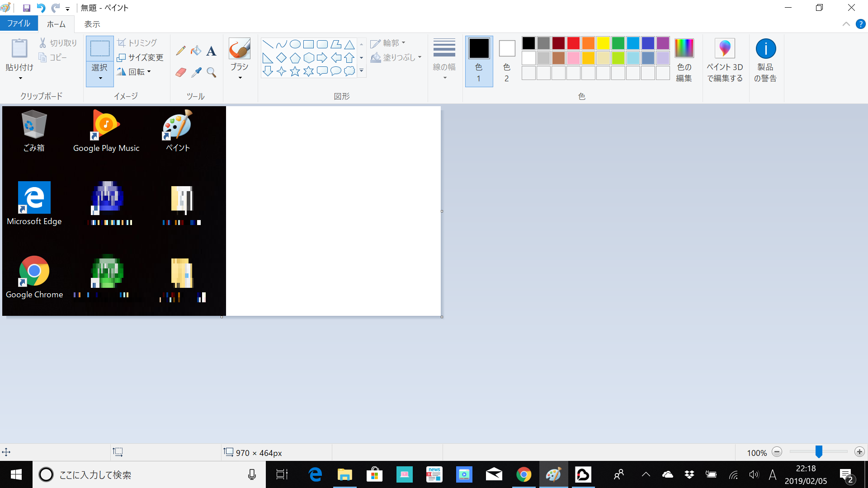The image size is (868, 488).
Task: Move the zoom slider handle
Action: pyautogui.click(x=819, y=452)
